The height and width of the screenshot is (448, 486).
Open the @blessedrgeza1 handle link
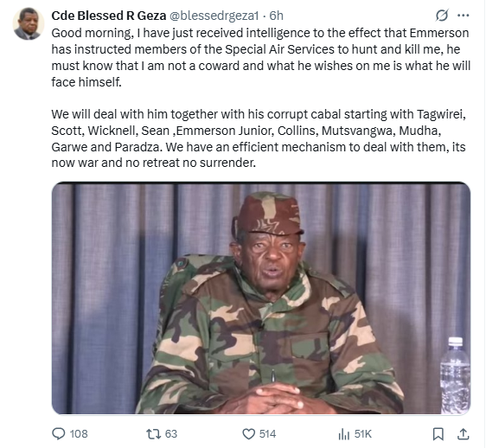tap(214, 16)
